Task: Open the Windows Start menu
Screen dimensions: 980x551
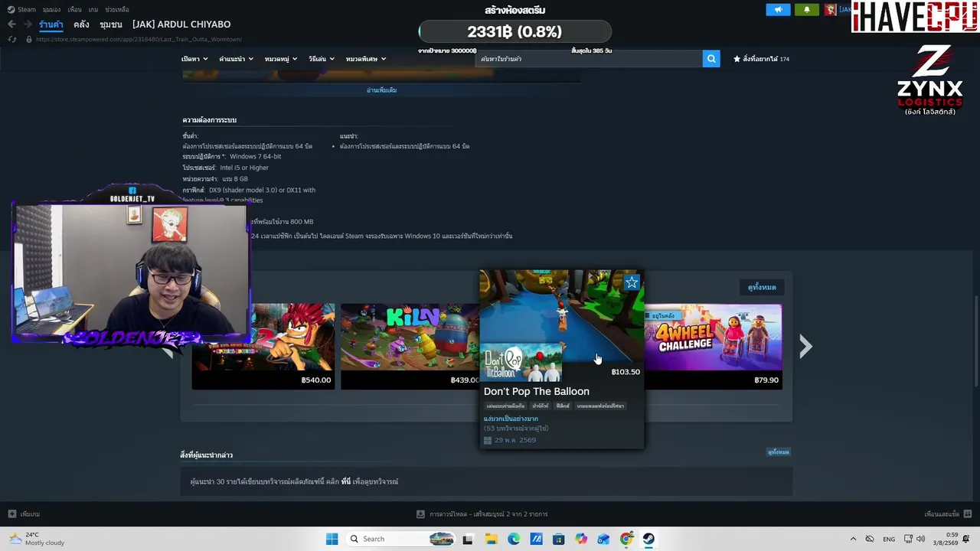Action: coord(332,539)
